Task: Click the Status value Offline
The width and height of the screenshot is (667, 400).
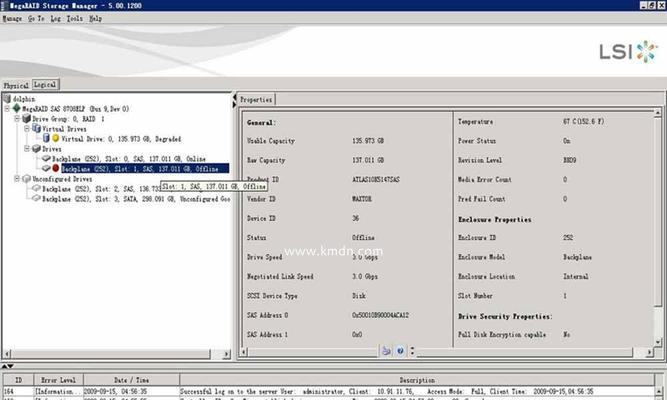Action: [x=363, y=237]
